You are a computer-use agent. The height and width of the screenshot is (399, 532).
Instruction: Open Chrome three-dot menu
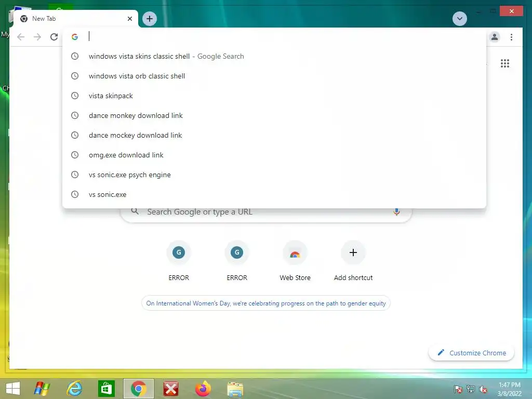click(511, 37)
